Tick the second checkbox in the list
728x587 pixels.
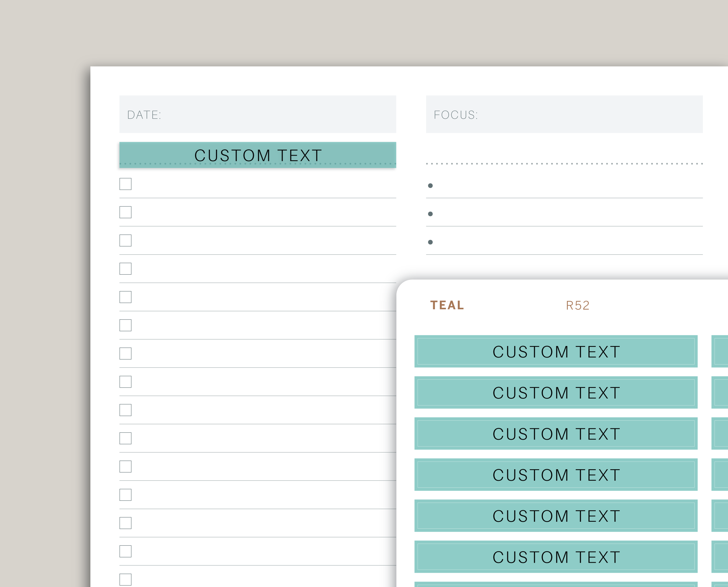click(125, 212)
